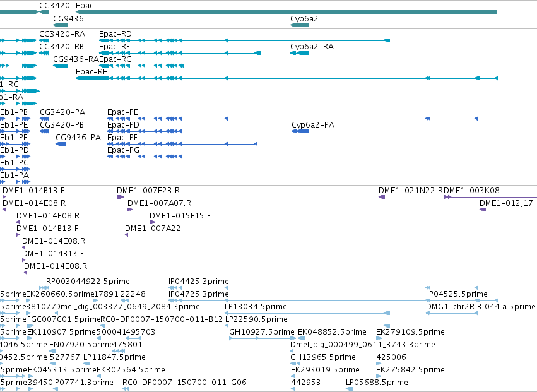Select the Dmel_dig_003377_0649_2084.3prime label
This screenshot has width=537, height=392.
pyautogui.click(x=127, y=307)
